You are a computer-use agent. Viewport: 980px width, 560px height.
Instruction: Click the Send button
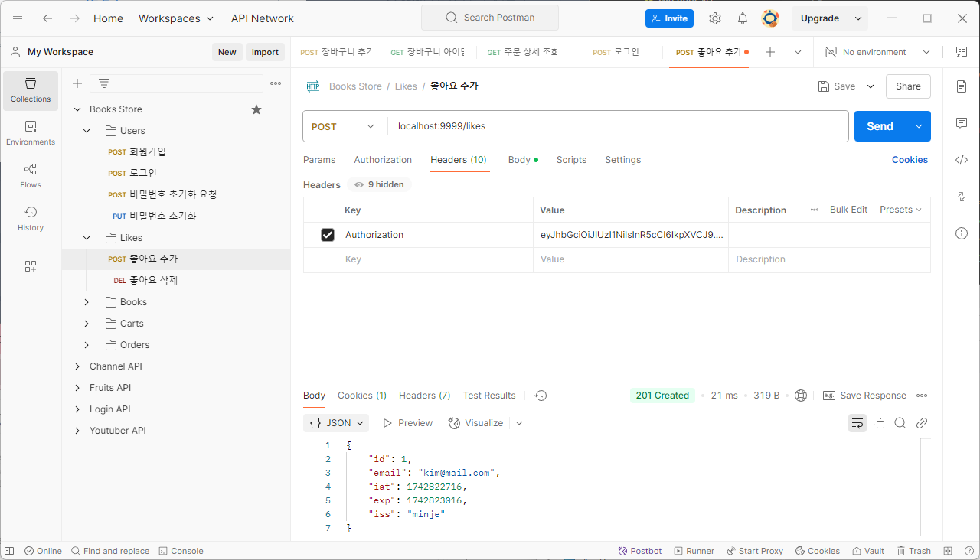880,126
